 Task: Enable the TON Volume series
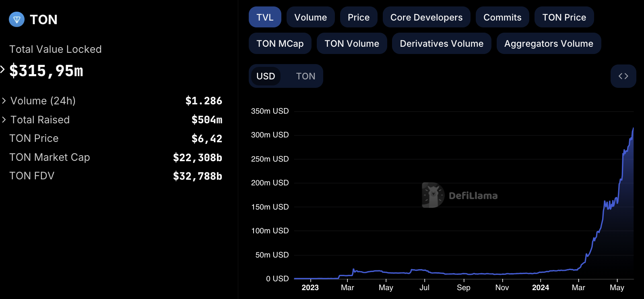352,44
